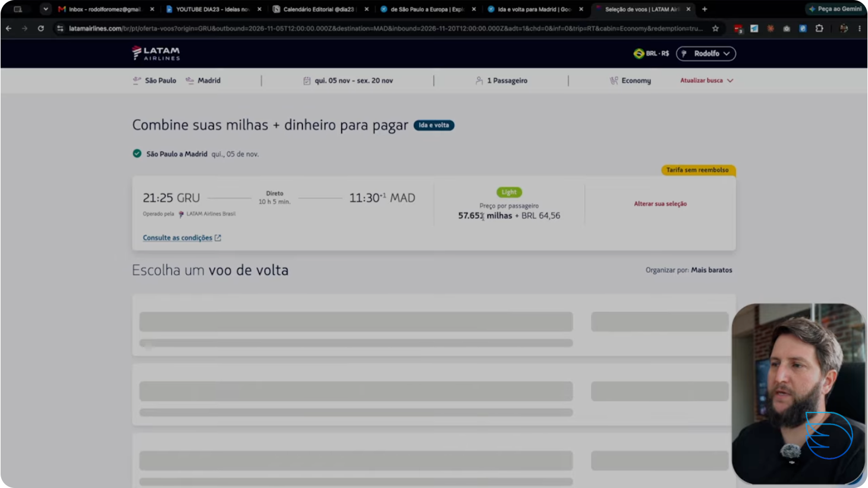Image resolution: width=868 pixels, height=488 pixels.
Task: Bookmark this page with the star icon
Action: click(715, 28)
